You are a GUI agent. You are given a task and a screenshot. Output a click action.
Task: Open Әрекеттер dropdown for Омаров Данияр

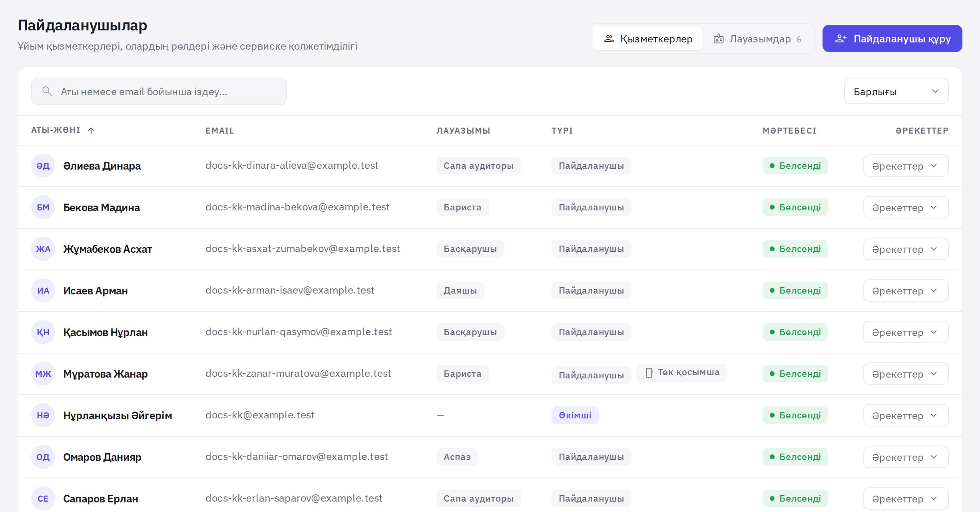click(x=906, y=457)
